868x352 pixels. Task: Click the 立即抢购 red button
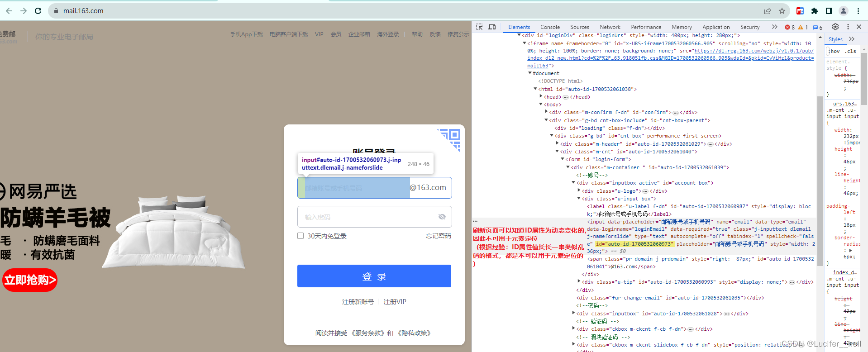pos(30,280)
